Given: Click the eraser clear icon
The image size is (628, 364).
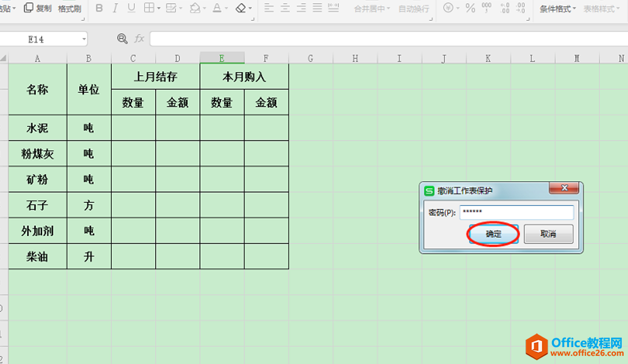Looking at the screenshot, I should pos(241,8).
